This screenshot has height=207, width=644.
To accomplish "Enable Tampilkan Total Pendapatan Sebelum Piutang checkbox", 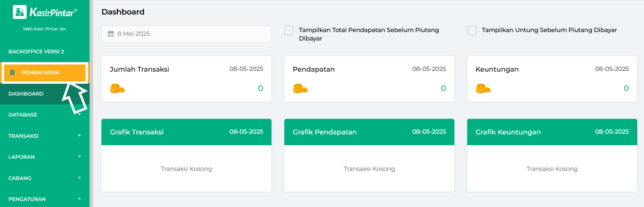I will (x=289, y=30).
